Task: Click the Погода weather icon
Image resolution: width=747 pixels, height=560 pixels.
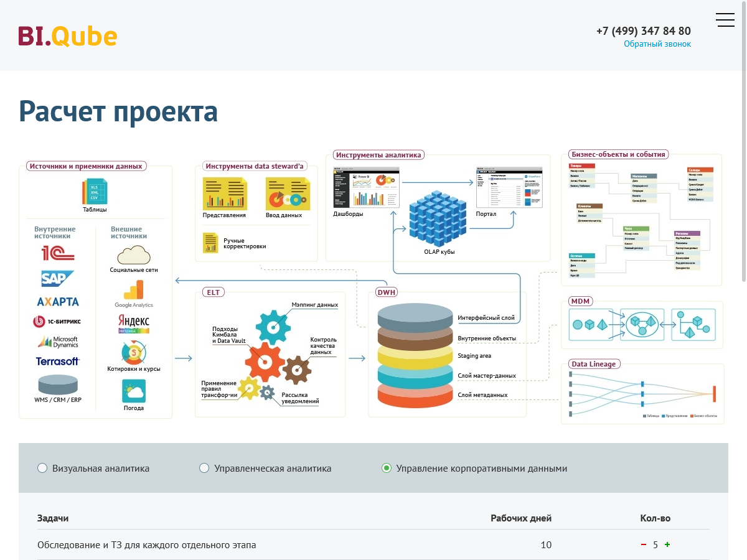Action: pos(133,391)
